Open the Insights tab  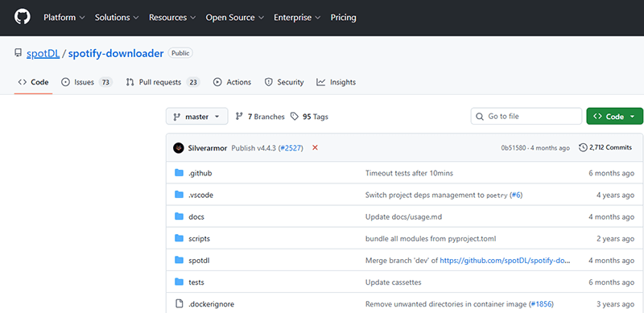click(336, 82)
